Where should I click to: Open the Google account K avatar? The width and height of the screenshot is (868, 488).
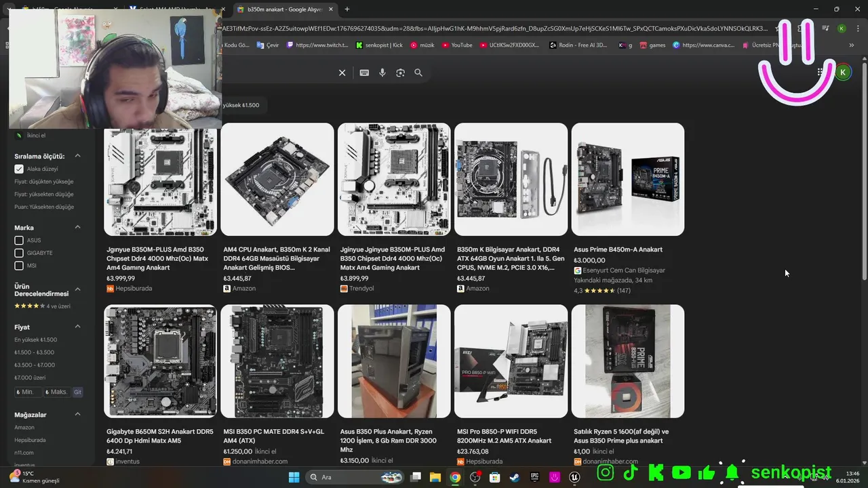pyautogui.click(x=843, y=73)
